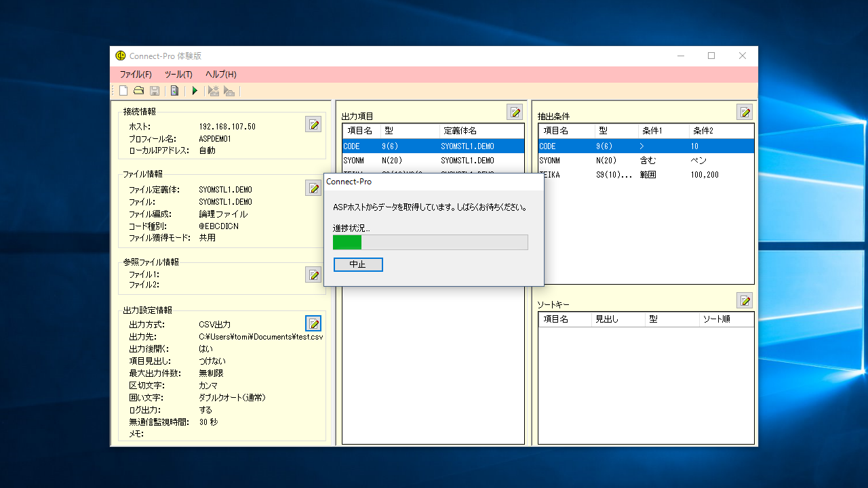This screenshot has width=868, height=488.
Task: Minimize the Connect-Pro window
Action: (x=680, y=56)
